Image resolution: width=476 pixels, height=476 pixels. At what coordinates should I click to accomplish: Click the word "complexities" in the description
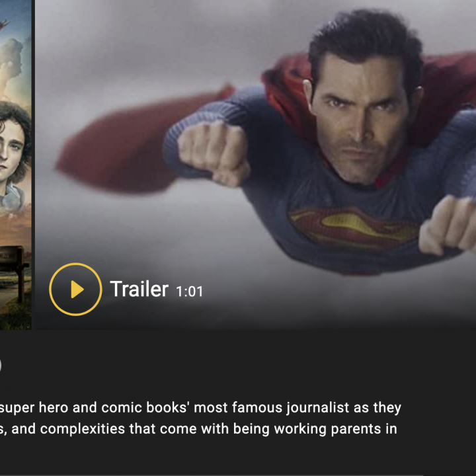[x=83, y=429]
